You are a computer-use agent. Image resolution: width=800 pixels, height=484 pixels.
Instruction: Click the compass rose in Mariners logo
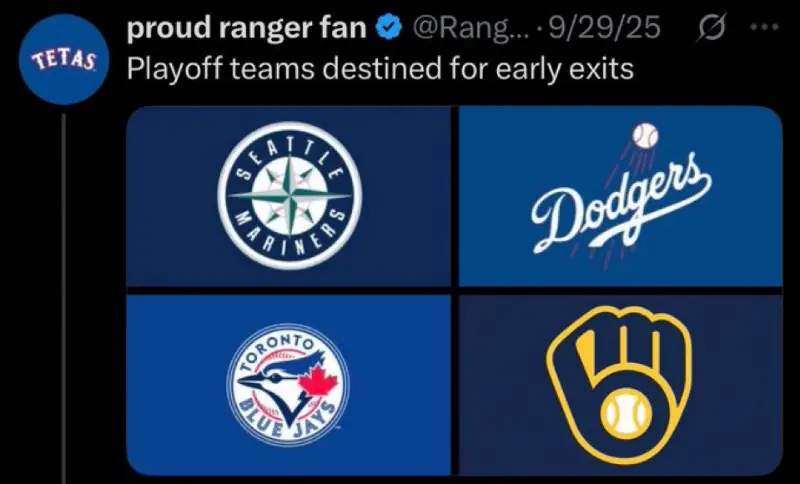[x=289, y=191]
